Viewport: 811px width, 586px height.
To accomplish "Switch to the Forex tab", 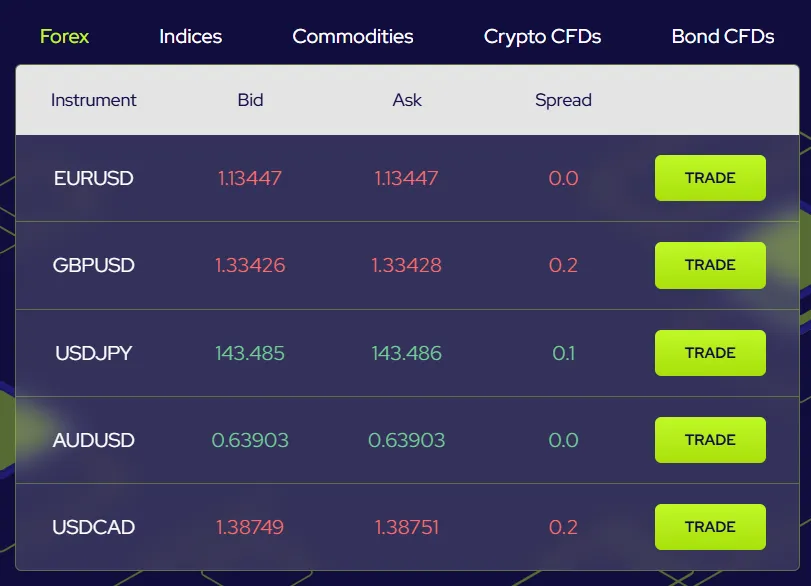I will [x=65, y=37].
